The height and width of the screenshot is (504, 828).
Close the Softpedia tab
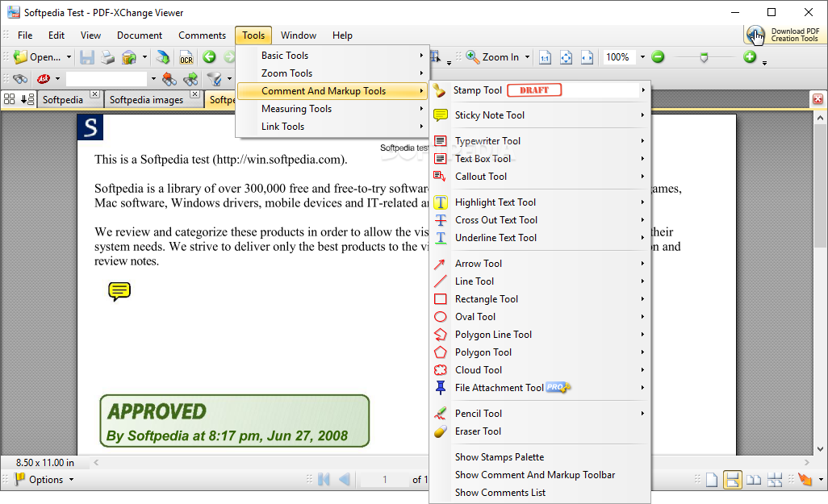[94, 94]
